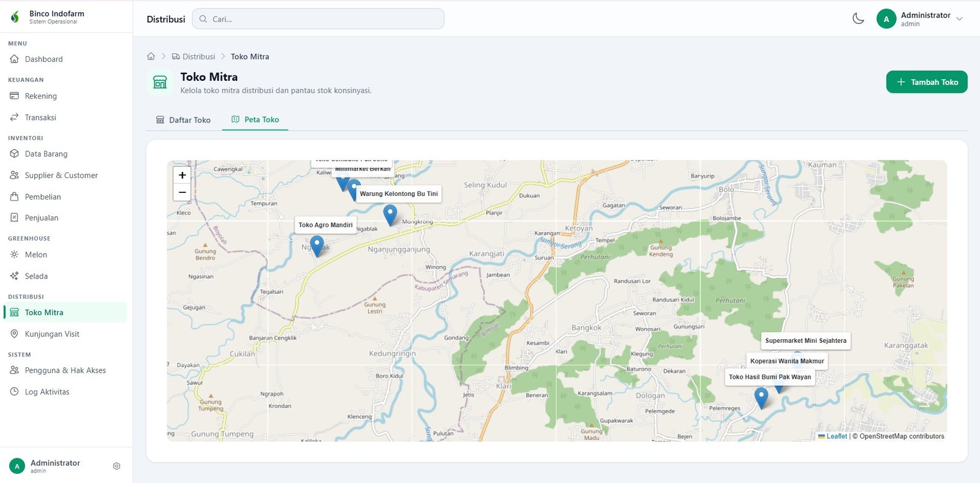The width and height of the screenshot is (980, 483).
Task: Open settings with the sidebar footer gear icon
Action: (116, 466)
